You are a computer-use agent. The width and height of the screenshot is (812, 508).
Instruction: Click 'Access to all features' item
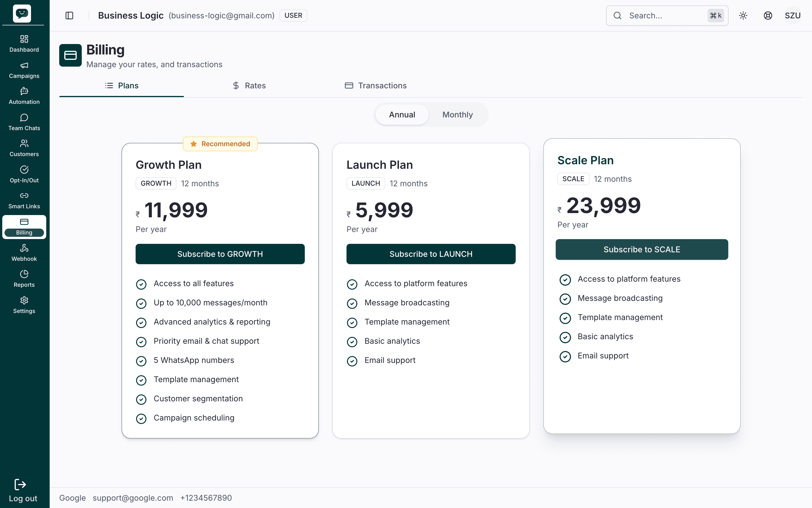point(194,284)
